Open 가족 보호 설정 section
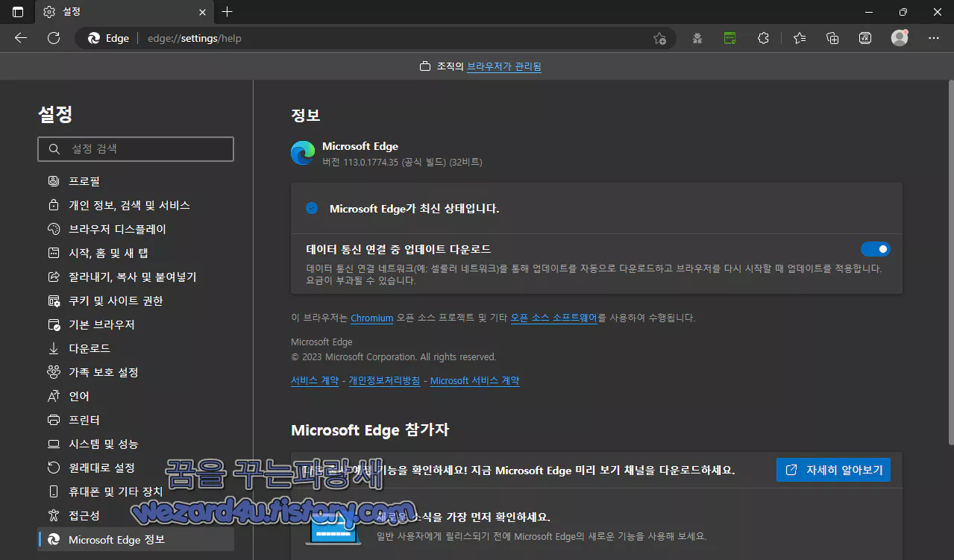Viewport: 954px width, 560px height. coord(136,372)
